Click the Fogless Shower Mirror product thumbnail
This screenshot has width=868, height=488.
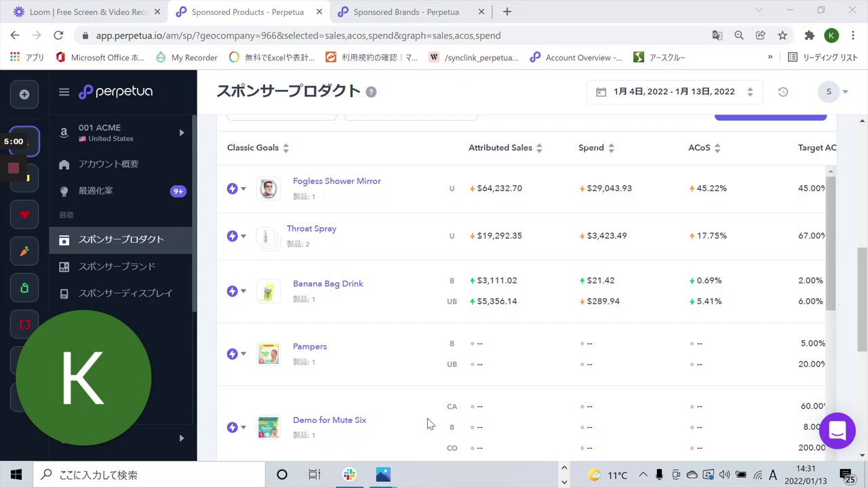[x=269, y=188]
